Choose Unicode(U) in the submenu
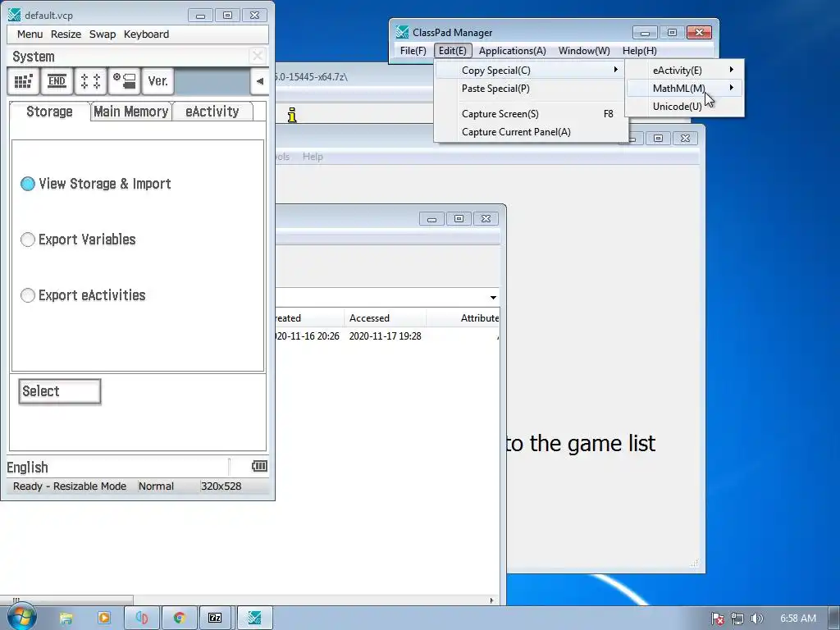This screenshot has height=630, width=840. pyautogui.click(x=684, y=106)
